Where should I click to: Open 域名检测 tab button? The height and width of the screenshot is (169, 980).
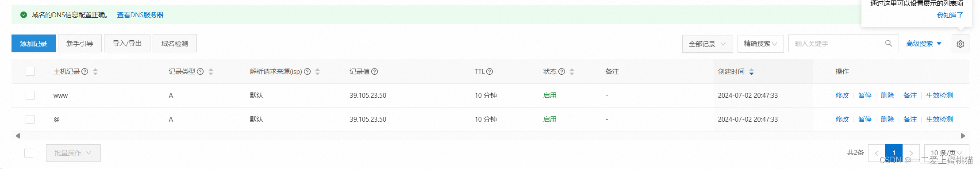point(175,43)
